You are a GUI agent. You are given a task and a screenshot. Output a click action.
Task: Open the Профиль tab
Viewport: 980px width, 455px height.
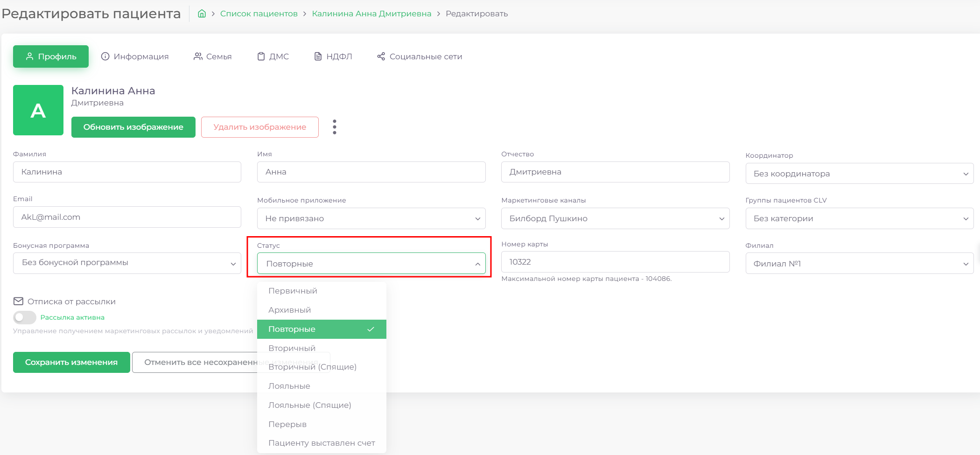click(51, 56)
